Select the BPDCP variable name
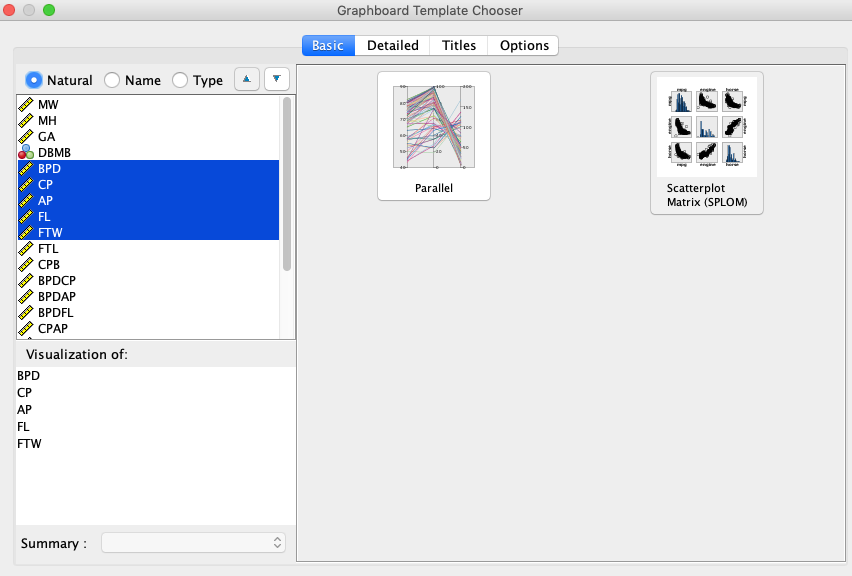This screenshot has height=576, width=852. [57, 280]
